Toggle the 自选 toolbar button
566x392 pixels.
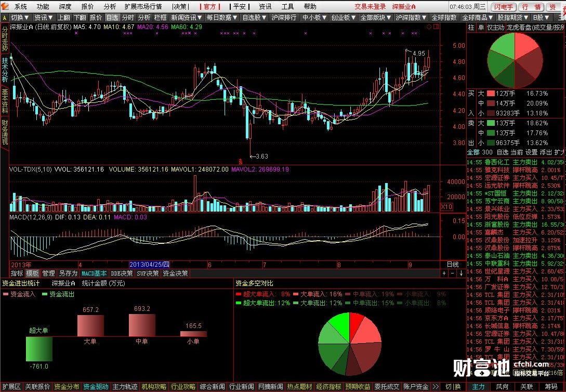coord(112,17)
